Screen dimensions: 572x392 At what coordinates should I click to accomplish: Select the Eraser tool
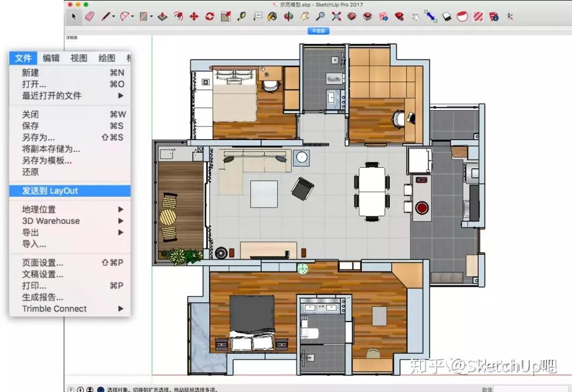(90, 16)
